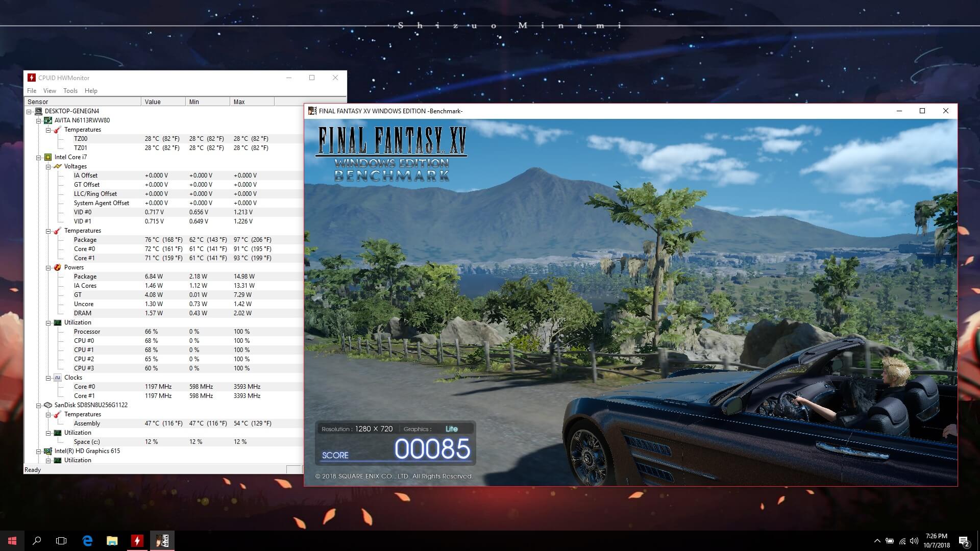Open the View menu in HWMonitor
The height and width of the screenshot is (551, 980).
point(50,91)
